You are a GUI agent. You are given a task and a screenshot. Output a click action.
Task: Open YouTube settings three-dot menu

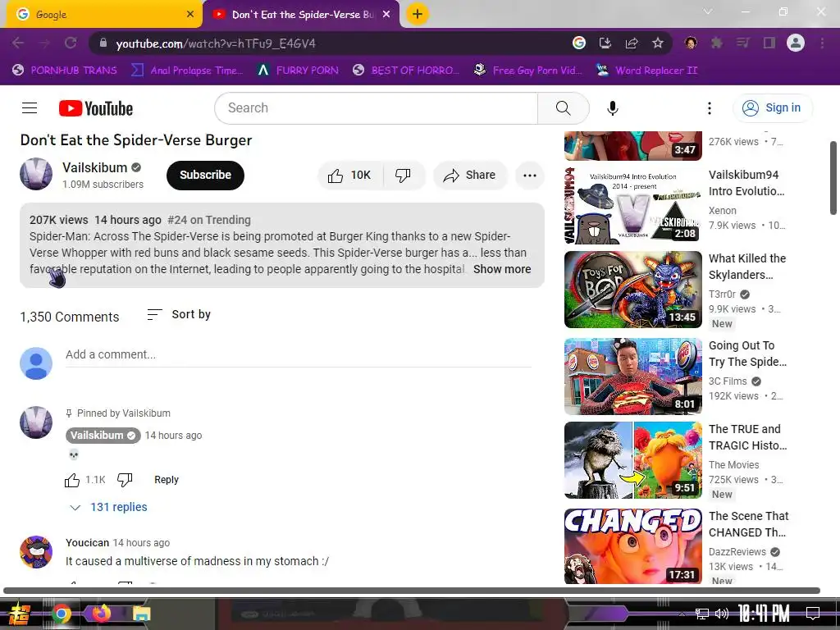point(710,108)
